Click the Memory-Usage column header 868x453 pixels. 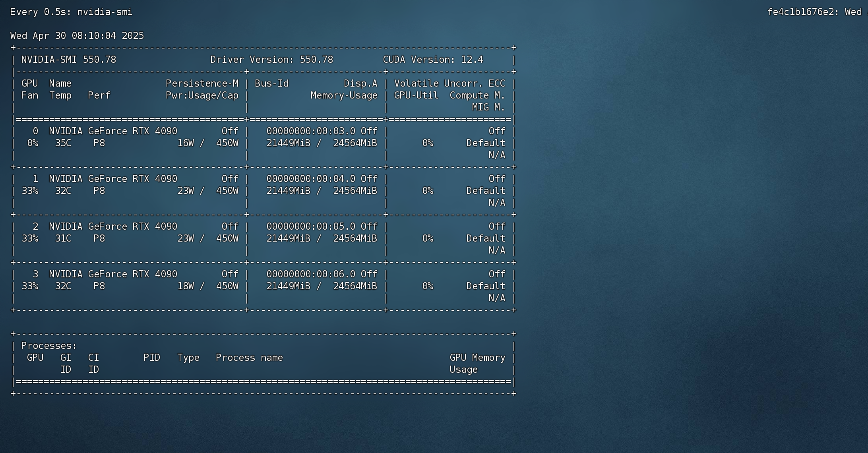(344, 95)
